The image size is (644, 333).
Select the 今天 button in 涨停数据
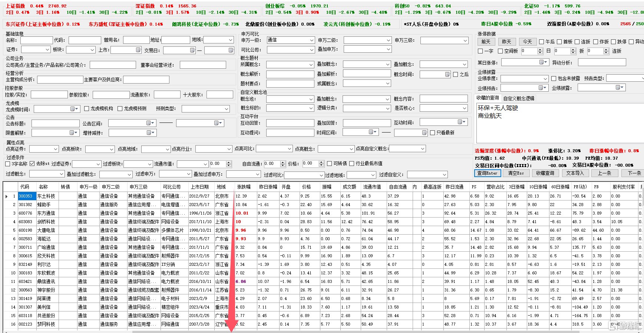527,42
